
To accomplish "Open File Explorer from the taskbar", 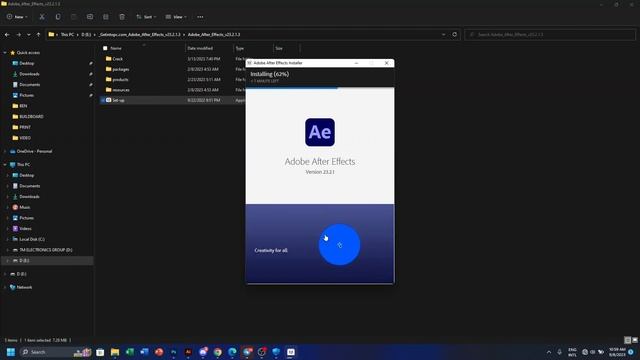I will pos(115,352).
